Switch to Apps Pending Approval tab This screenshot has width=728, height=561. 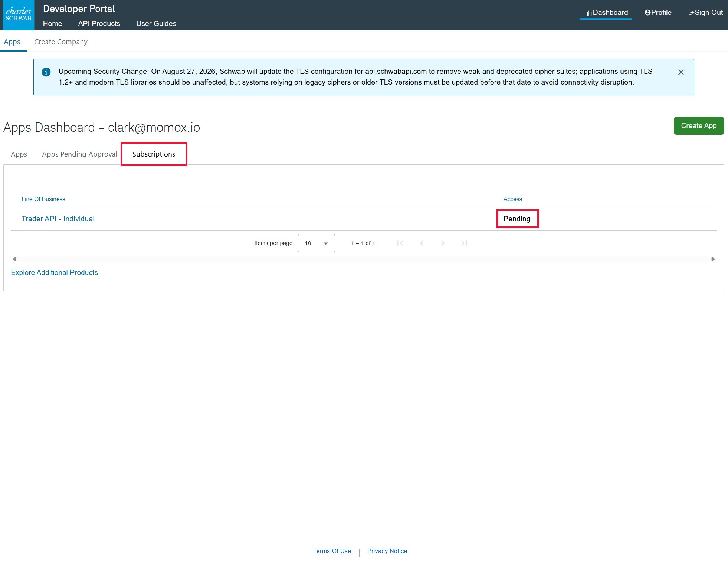click(x=79, y=154)
